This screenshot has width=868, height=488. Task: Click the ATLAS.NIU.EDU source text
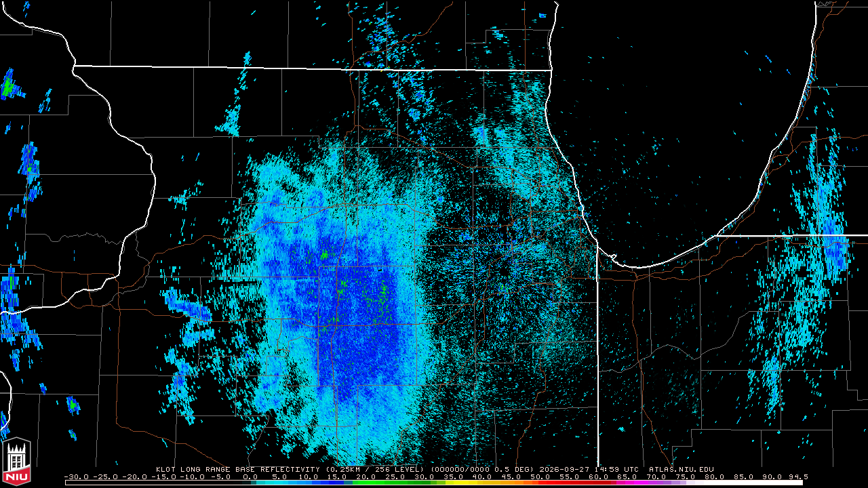tap(682, 469)
